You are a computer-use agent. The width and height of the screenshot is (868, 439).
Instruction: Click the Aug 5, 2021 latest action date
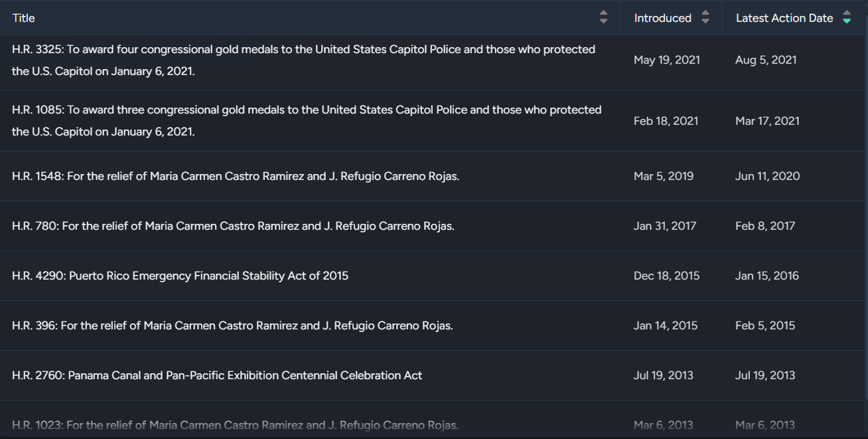pyautogui.click(x=766, y=60)
